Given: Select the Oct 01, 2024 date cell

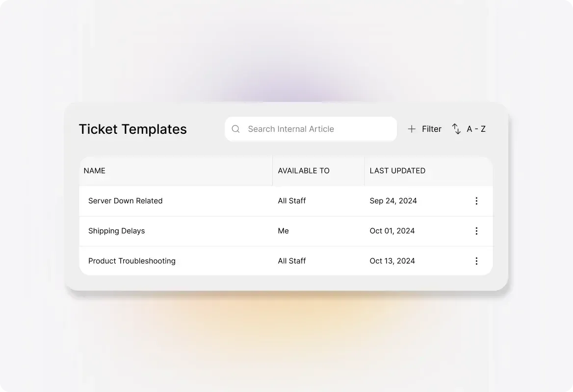Looking at the screenshot, I should (392, 231).
